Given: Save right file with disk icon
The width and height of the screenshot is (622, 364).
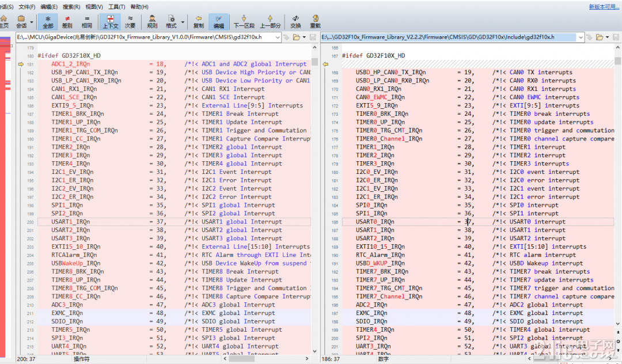Looking at the screenshot, I should click(616, 37).
